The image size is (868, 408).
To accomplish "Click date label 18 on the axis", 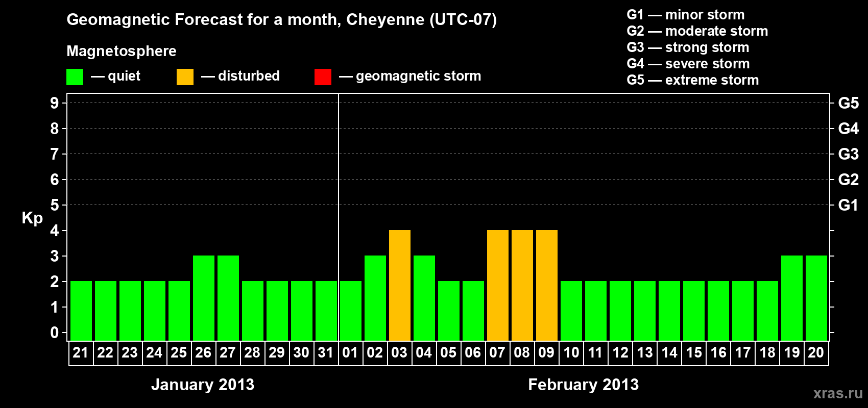I will [x=767, y=352].
